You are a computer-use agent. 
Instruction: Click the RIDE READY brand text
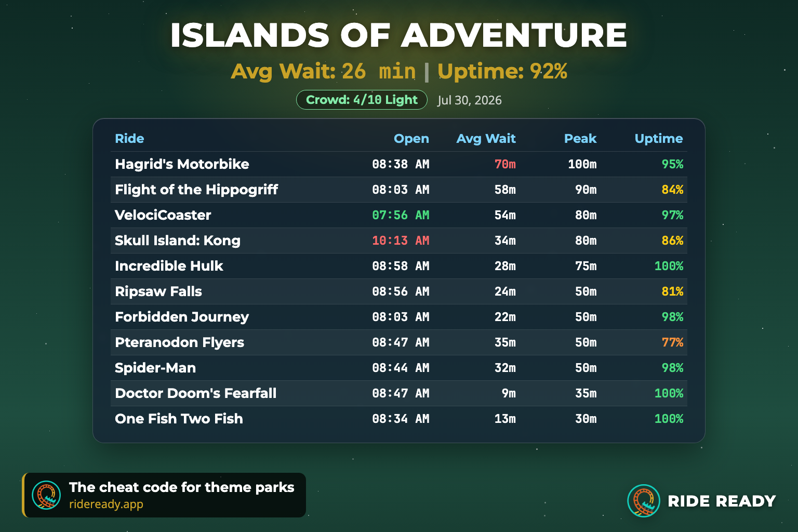pyautogui.click(x=722, y=501)
